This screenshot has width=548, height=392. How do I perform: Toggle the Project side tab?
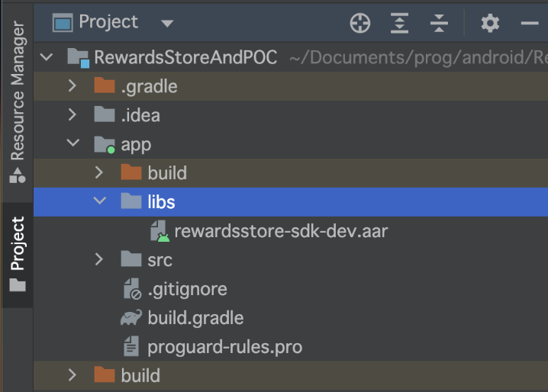tap(17, 254)
